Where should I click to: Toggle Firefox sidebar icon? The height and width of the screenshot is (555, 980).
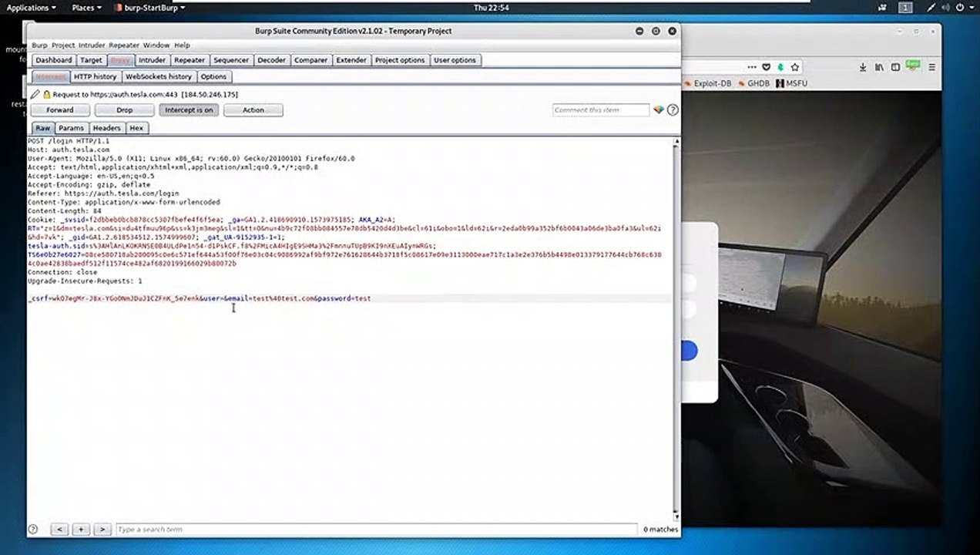click(895, 67)
